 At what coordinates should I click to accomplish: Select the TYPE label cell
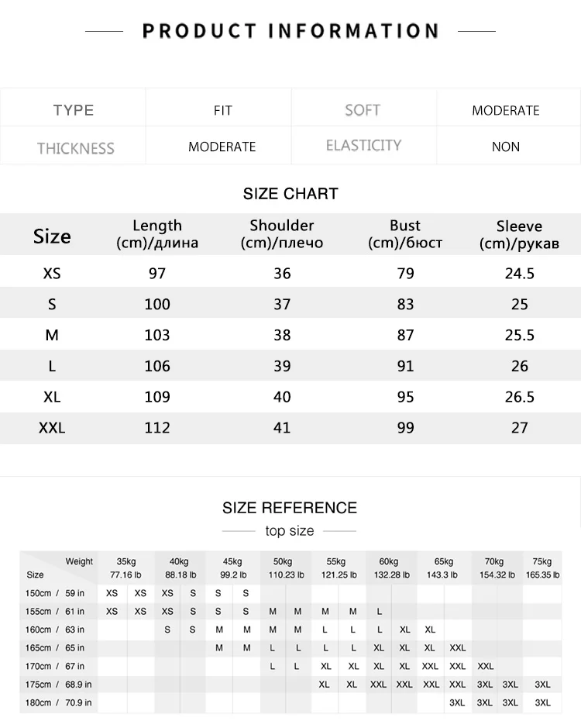(x=74, y=110)
